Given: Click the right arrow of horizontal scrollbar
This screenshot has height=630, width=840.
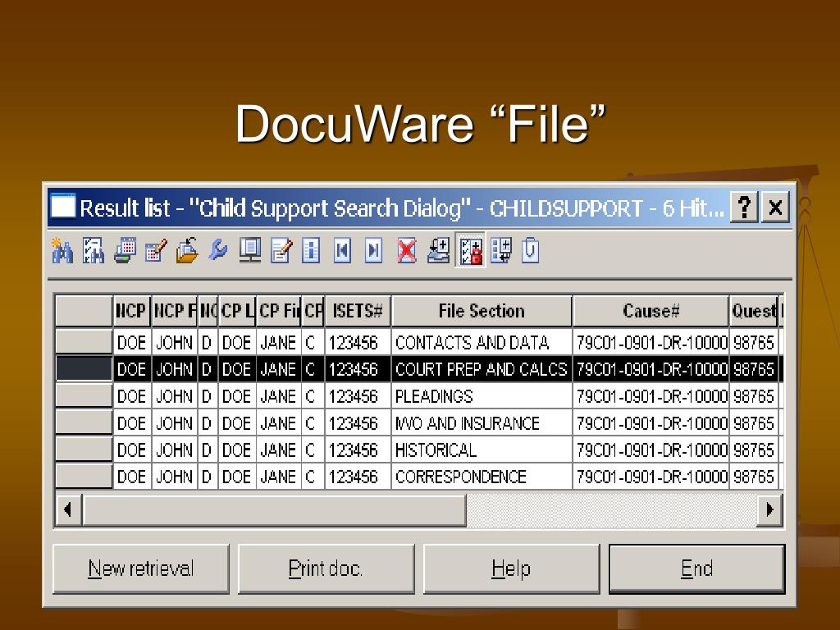Looking at the screenshot, I should pyautogui.click(x=769, y=509).
